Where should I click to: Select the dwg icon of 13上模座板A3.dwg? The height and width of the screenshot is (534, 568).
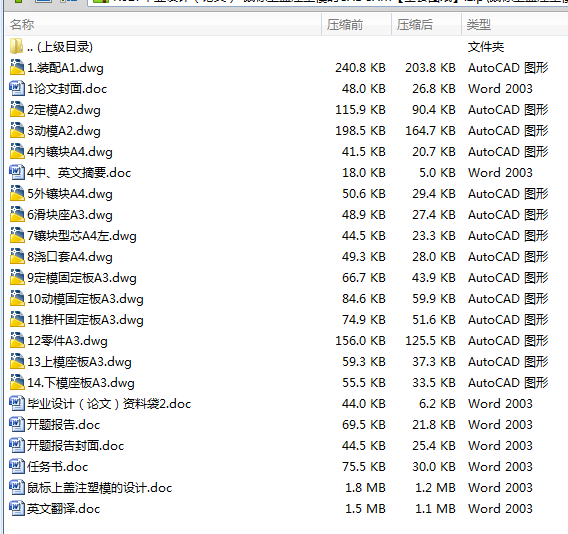click(x=17, y=362)
